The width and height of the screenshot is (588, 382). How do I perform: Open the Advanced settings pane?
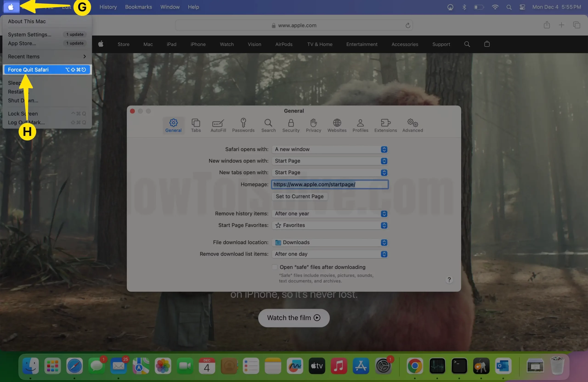click(412, 125)
